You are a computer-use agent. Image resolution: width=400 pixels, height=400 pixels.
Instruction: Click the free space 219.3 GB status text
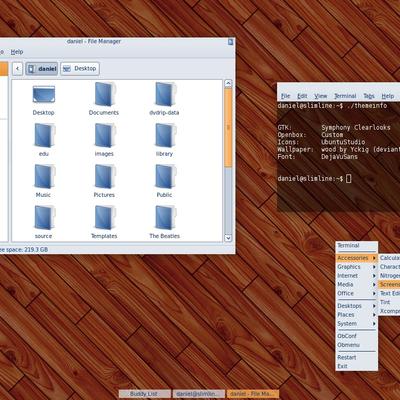(24, 249)
